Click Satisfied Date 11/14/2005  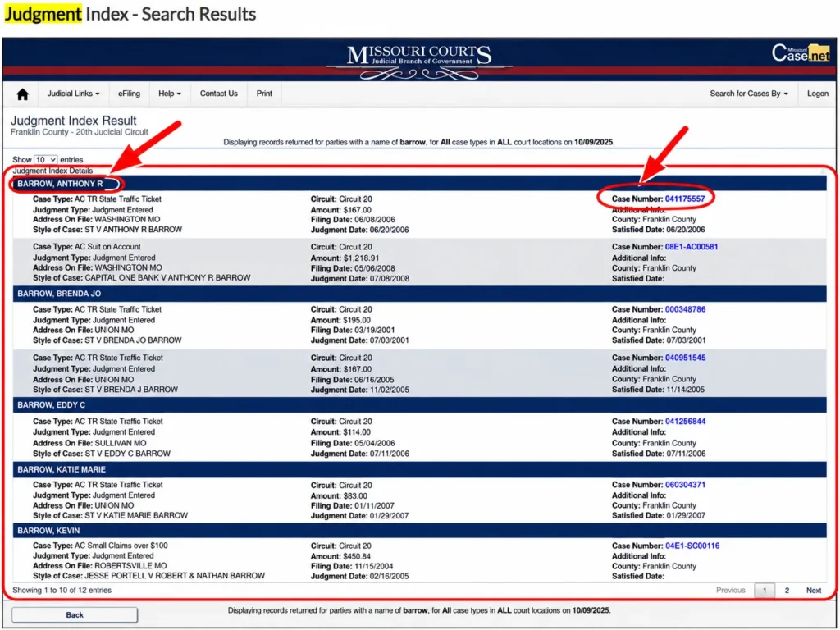(x=659, y=390)
